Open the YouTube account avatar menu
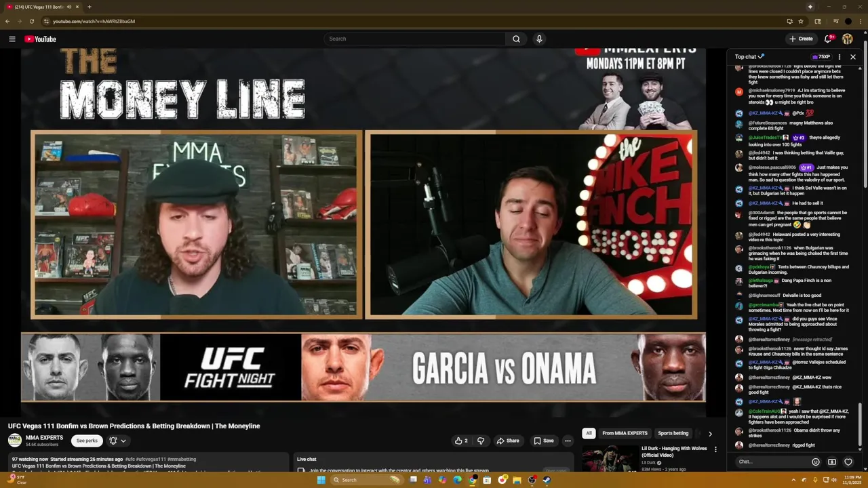 (x=848, y=39)
